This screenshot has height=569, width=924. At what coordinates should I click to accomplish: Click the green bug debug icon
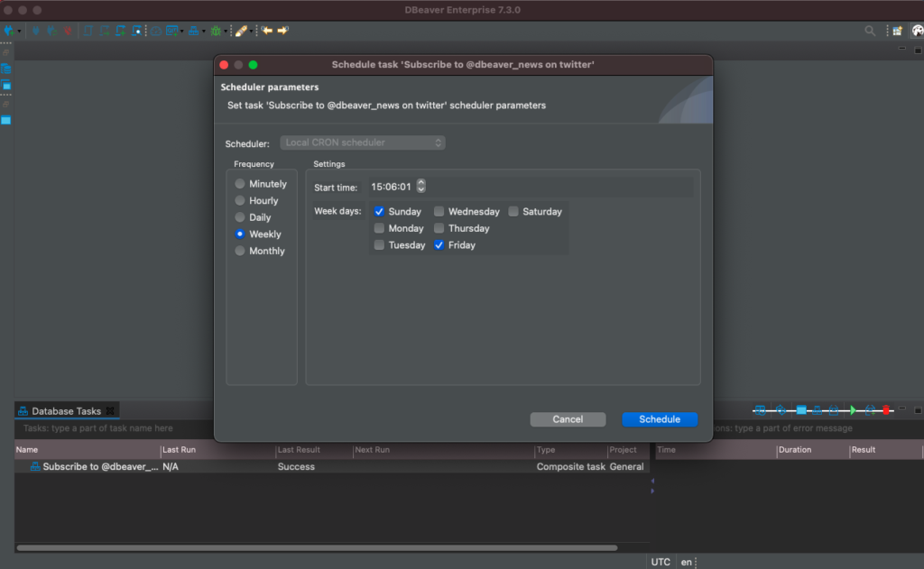pos(216,31)
